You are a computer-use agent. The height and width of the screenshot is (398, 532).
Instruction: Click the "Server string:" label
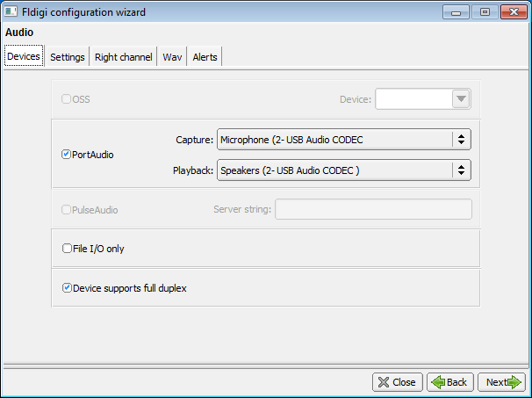click(242, 209)
